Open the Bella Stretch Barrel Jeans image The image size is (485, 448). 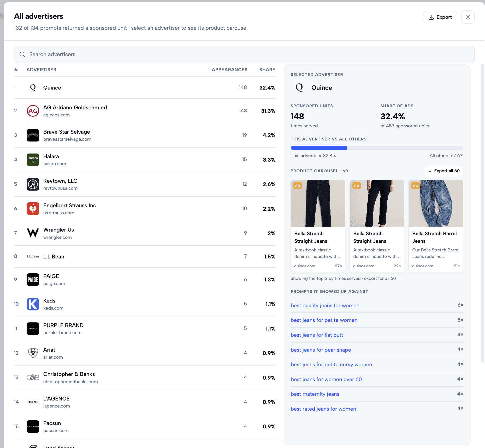436,203
